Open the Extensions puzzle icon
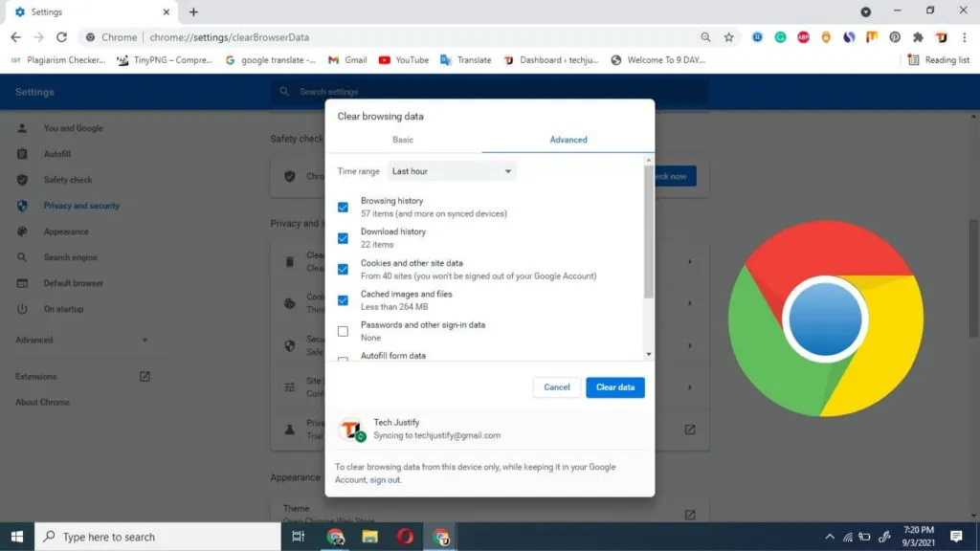The width and height of the screenshot is (980, 551). pos(918,37)
